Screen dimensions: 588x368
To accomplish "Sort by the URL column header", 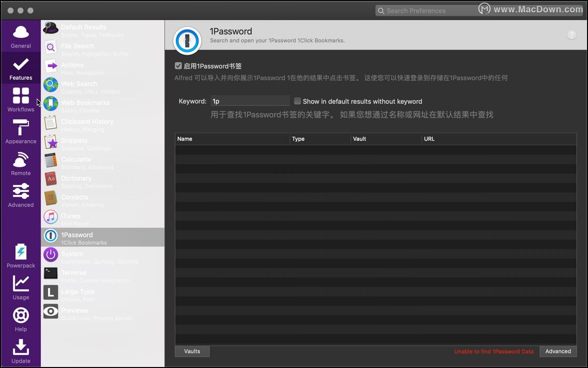I will tap(499, 139).
